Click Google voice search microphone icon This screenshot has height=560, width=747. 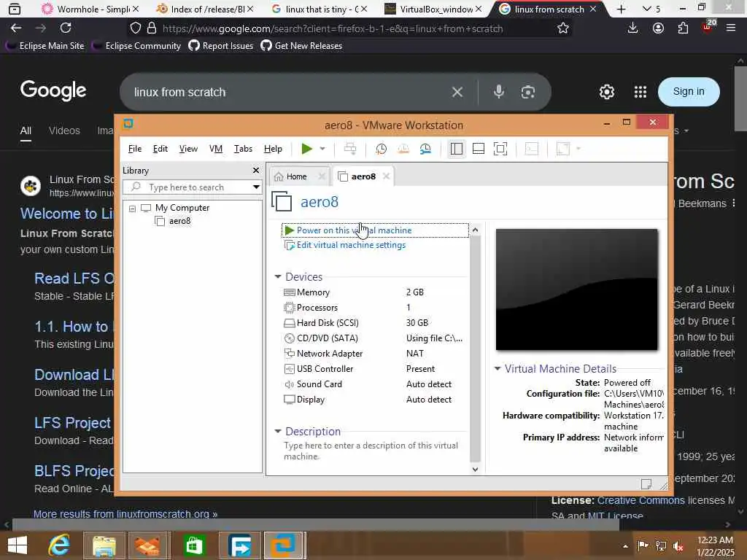pos(499,91)
